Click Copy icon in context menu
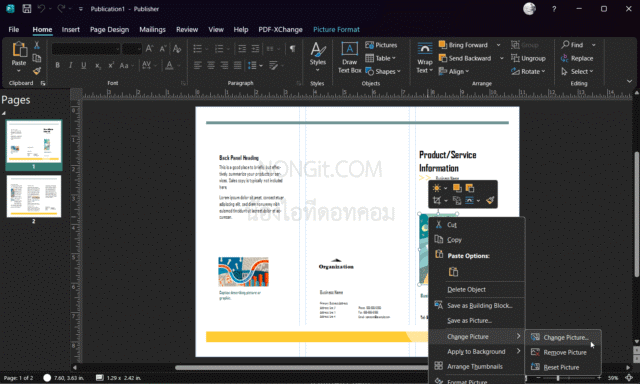 coord(439,240)
